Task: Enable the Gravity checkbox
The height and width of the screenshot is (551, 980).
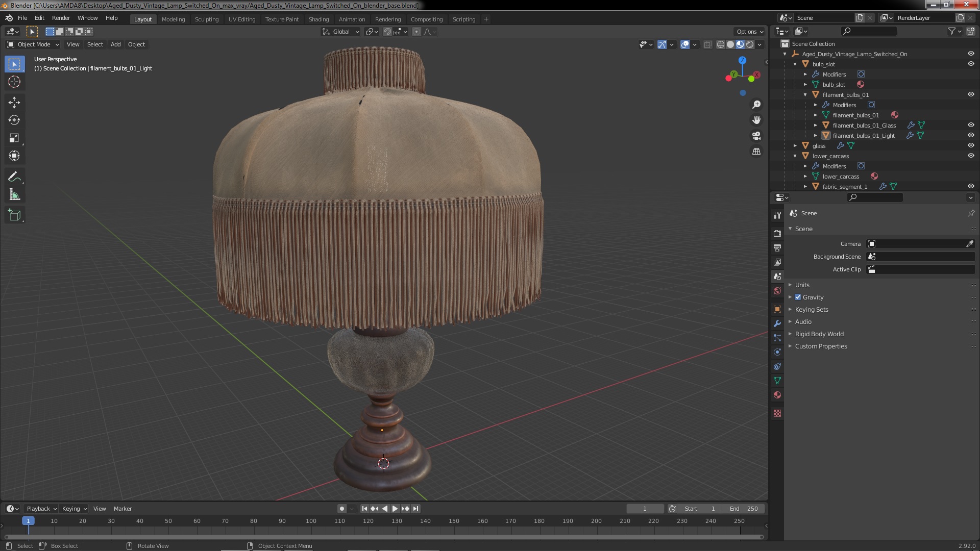Action: point(798,297)
